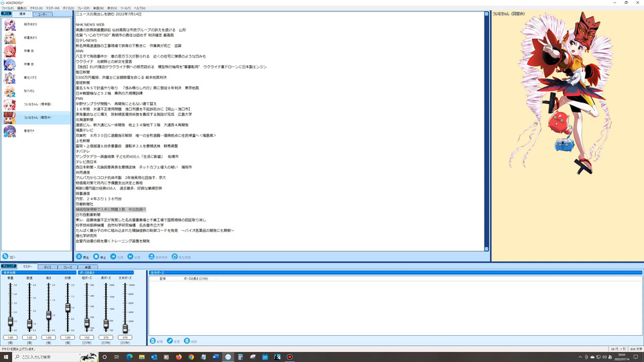
Task: Open Chrome from the taskbar
Action: coord(191,357)
